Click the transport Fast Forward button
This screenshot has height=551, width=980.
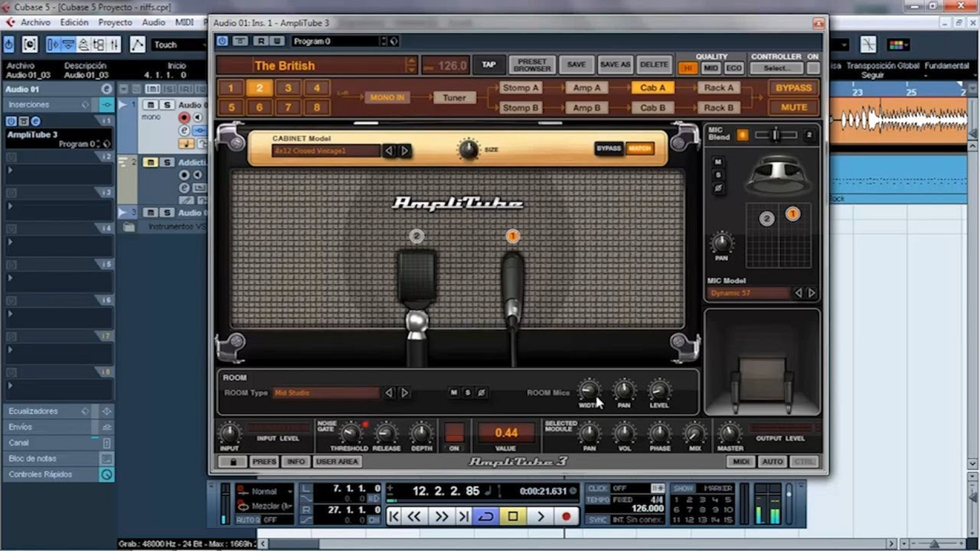(x=441, y=517)
